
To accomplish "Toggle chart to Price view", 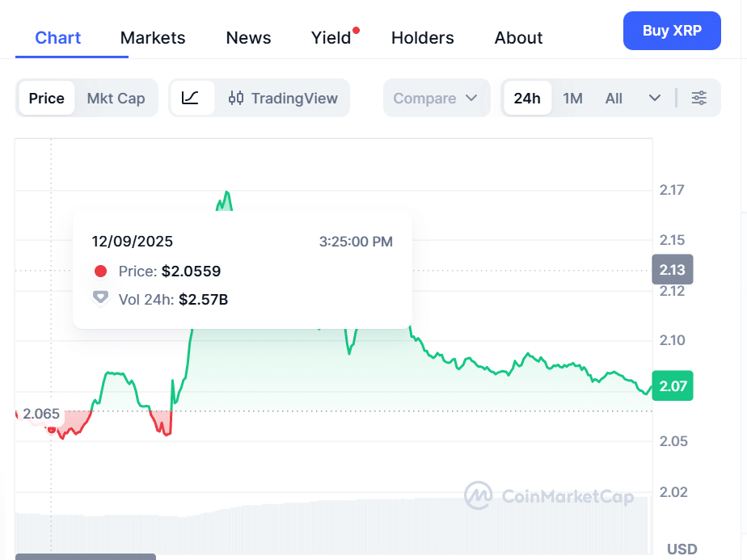I will coord(47,98).
